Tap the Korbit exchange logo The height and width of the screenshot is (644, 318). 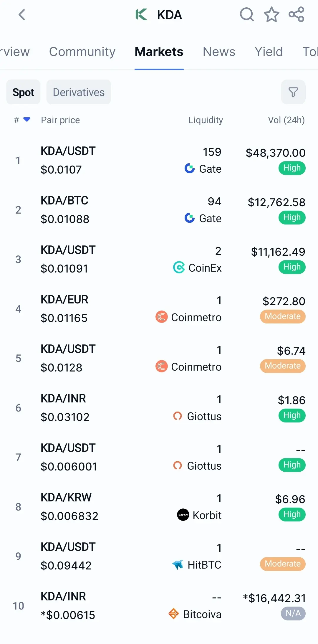[x=183, y=515]
